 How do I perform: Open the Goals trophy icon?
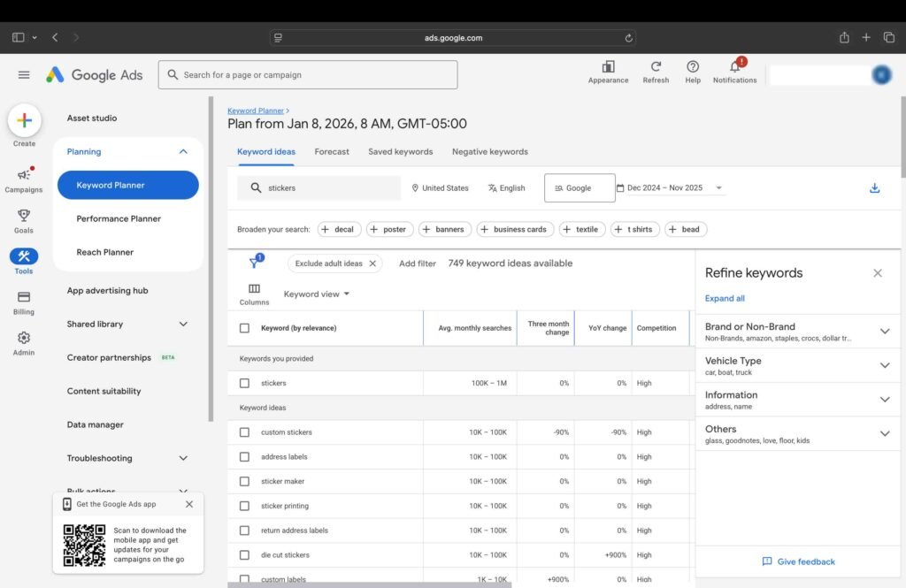pos(24,216)
